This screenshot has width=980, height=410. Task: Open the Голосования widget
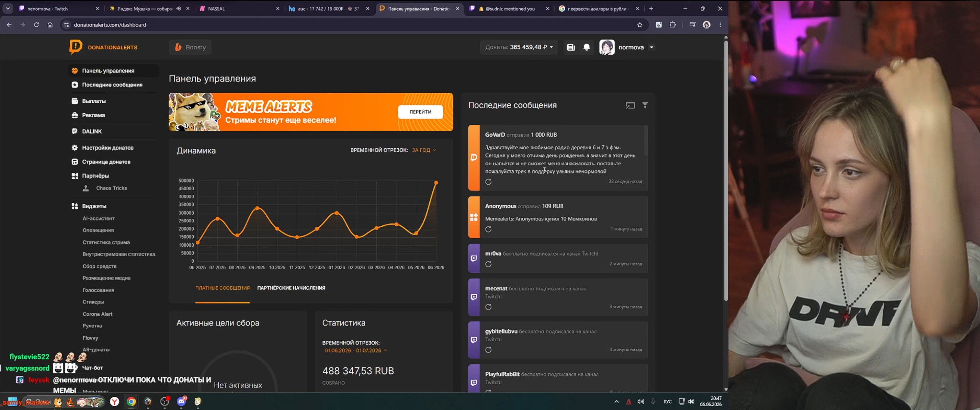(x=98, y=290)
